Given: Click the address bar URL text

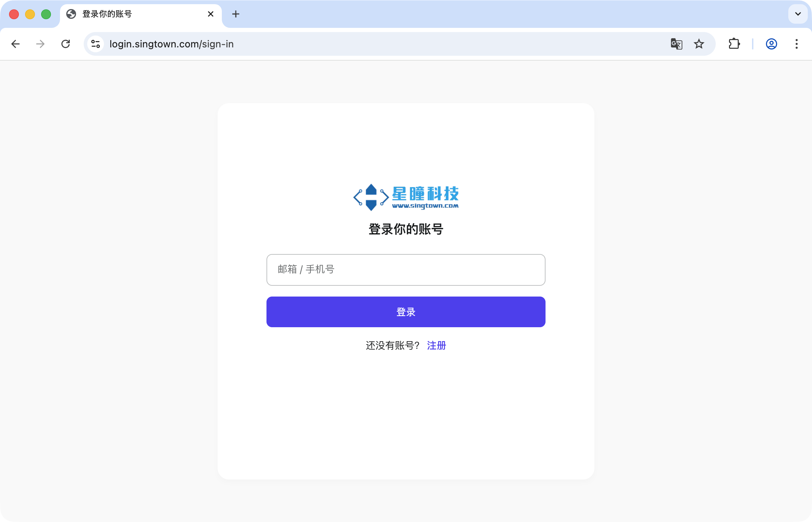Looking at the screenshot, I should click(x=171, y=44).
